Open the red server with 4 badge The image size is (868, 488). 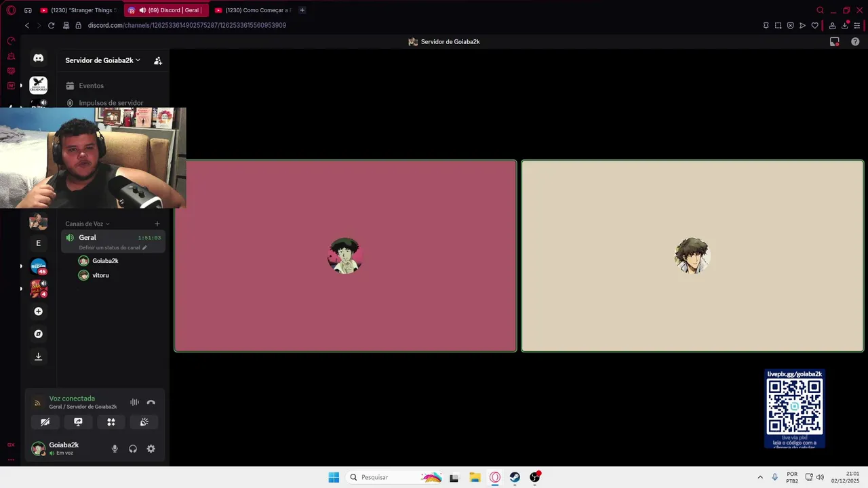pos(39,289)
